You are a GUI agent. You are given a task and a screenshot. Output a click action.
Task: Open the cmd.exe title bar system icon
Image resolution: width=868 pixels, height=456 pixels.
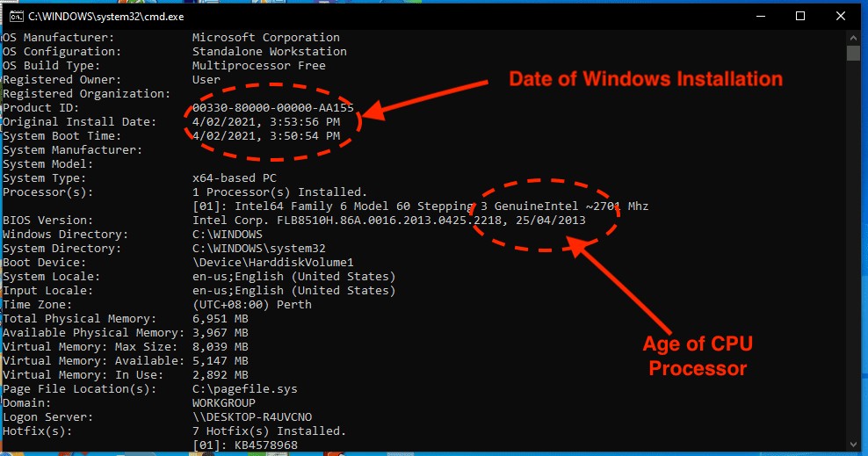click(16, 16)
